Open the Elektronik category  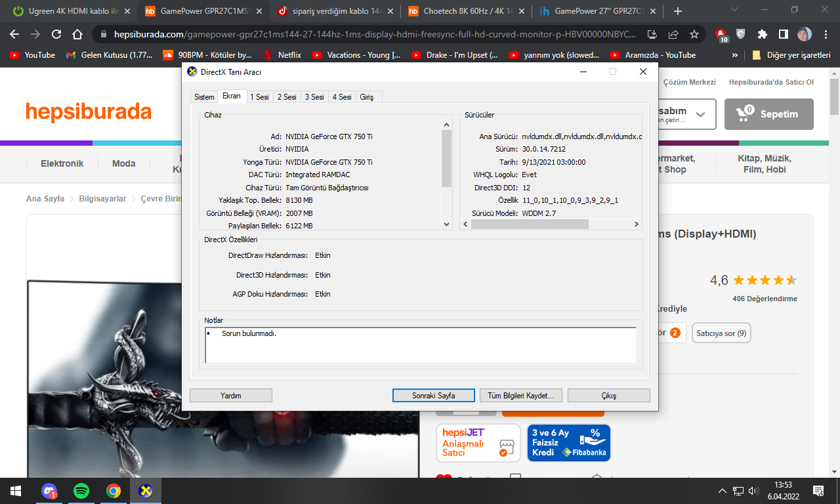click(62, 163)
